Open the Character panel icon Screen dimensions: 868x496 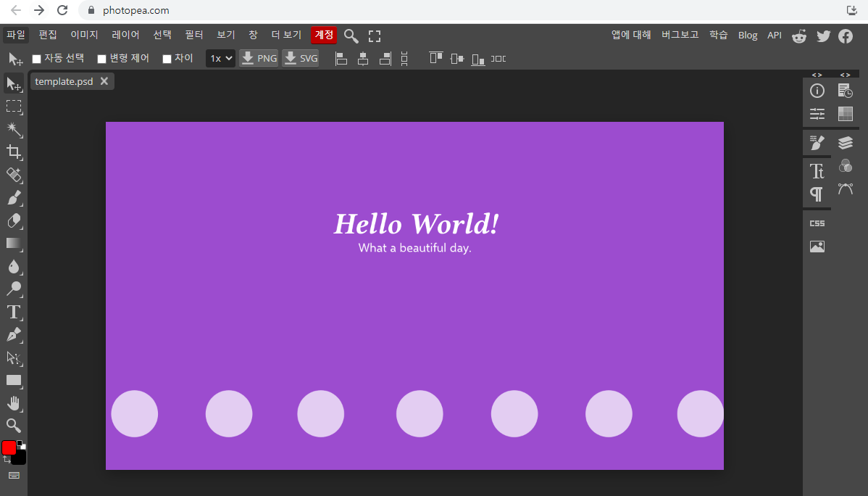point(817,170)
